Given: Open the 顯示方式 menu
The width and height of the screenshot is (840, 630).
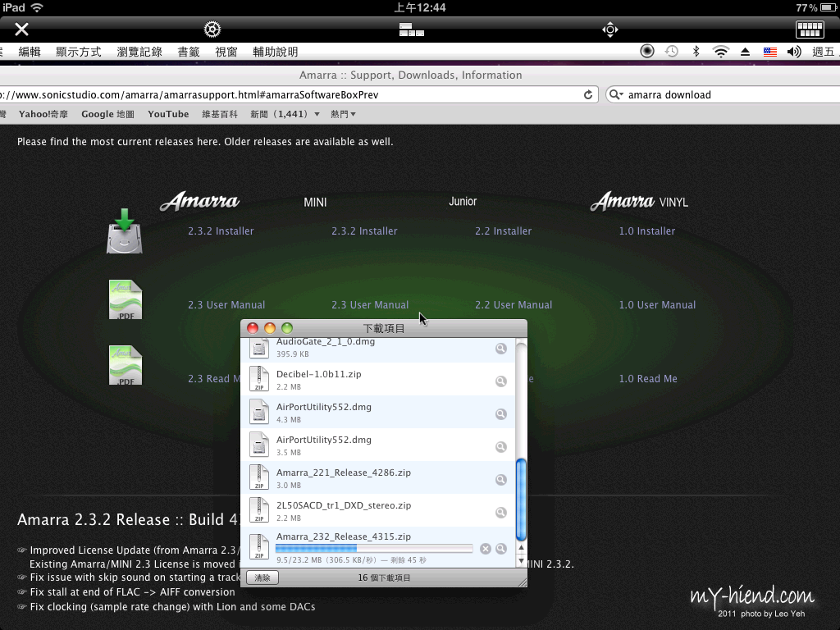Looking at the screenshot, I should (x=78, y=52).
